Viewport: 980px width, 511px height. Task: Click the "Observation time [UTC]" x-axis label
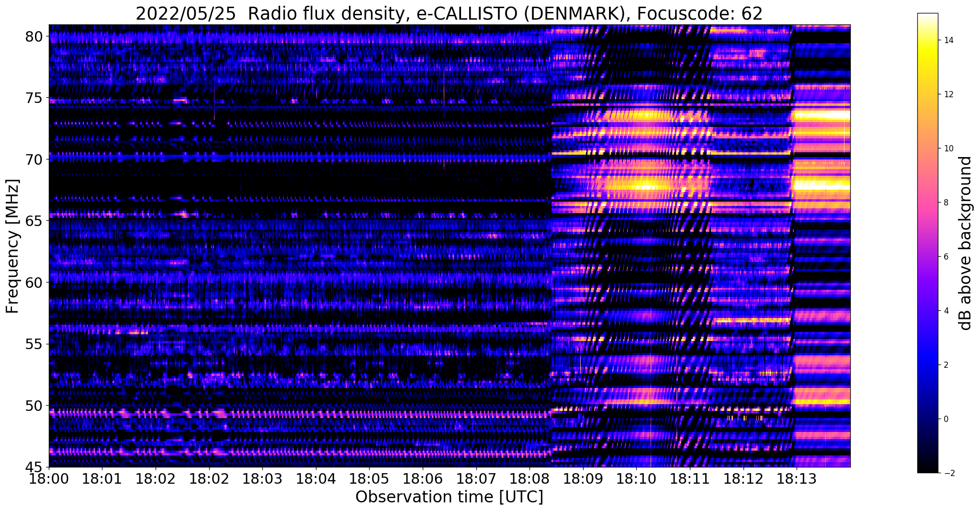449,497
